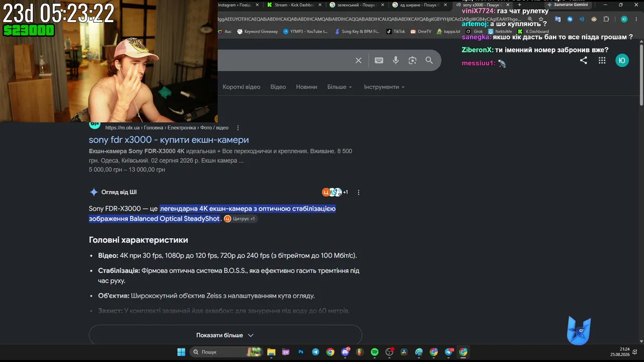This screenshot has height=362, width=644.
Task: Switch to the зеленський search tab
Action: [x=356, y=5]
